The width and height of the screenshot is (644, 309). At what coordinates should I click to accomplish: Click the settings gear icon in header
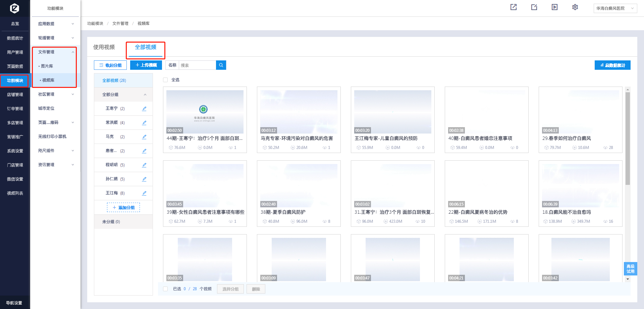click(575, 7)
